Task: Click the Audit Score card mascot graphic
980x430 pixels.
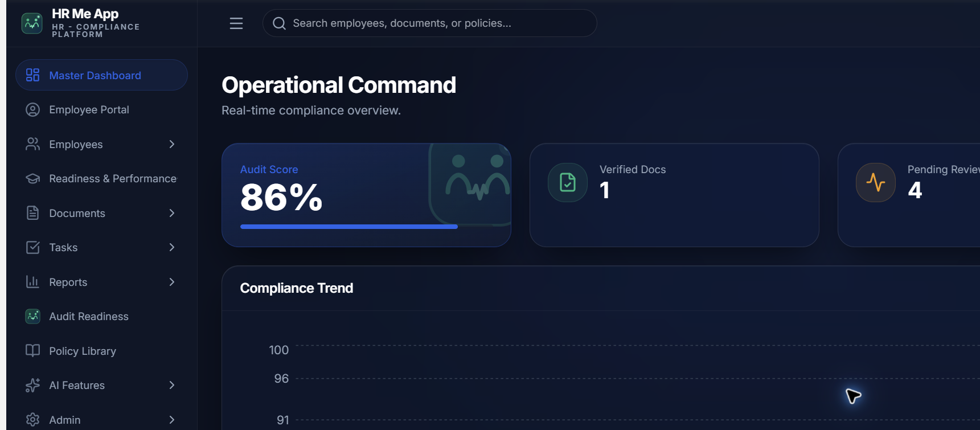Action: tap(470, 184)
